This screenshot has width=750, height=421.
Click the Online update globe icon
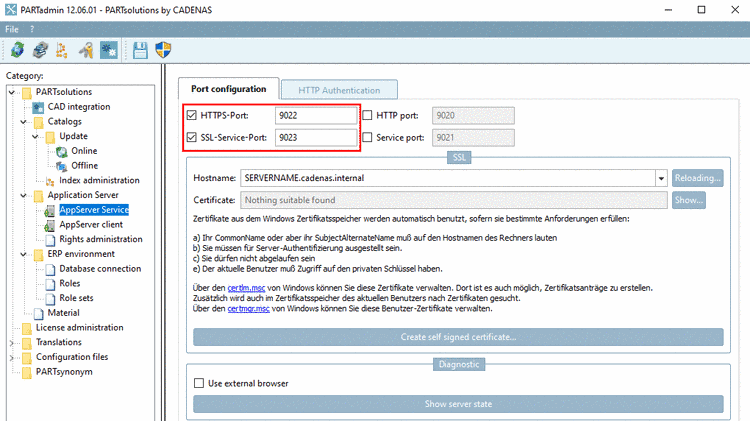point(62,151)
